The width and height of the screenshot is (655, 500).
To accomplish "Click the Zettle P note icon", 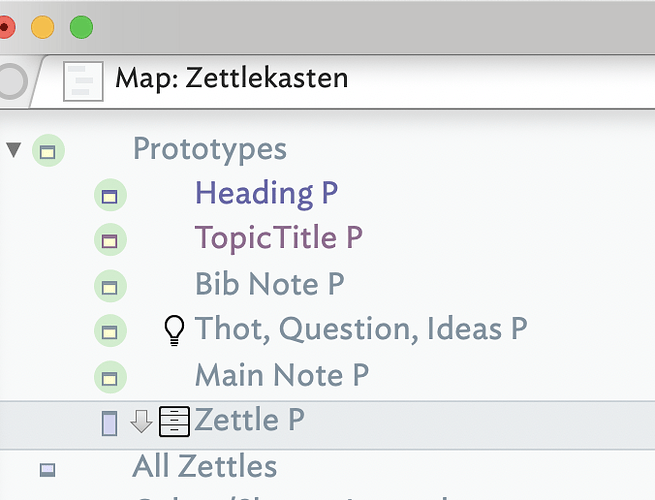I will coord(109,423).
